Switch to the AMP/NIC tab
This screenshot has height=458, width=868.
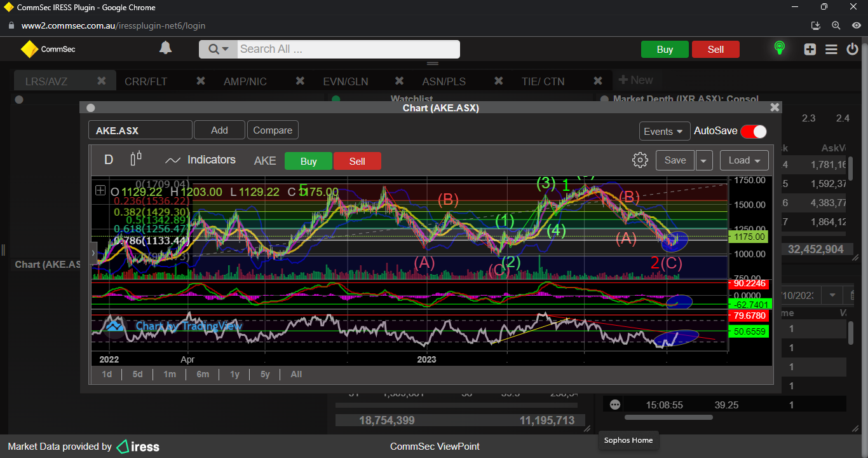pyautogui.click(x=245, y=81)
